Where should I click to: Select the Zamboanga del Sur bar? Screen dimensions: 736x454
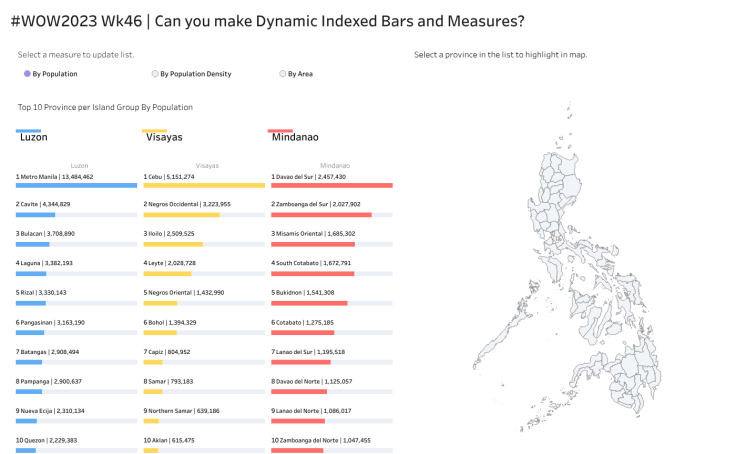(321, 214)
